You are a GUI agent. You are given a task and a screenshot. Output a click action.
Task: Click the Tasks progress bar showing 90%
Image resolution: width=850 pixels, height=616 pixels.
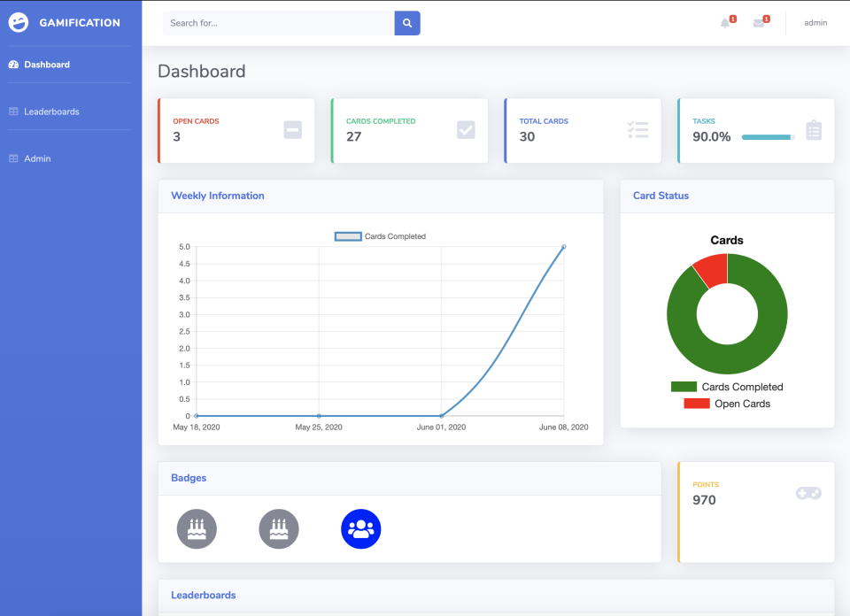tap(767, 137)
